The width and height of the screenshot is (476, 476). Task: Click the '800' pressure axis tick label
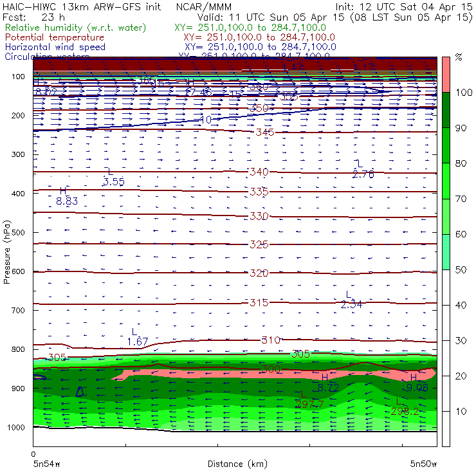[18, 349]
